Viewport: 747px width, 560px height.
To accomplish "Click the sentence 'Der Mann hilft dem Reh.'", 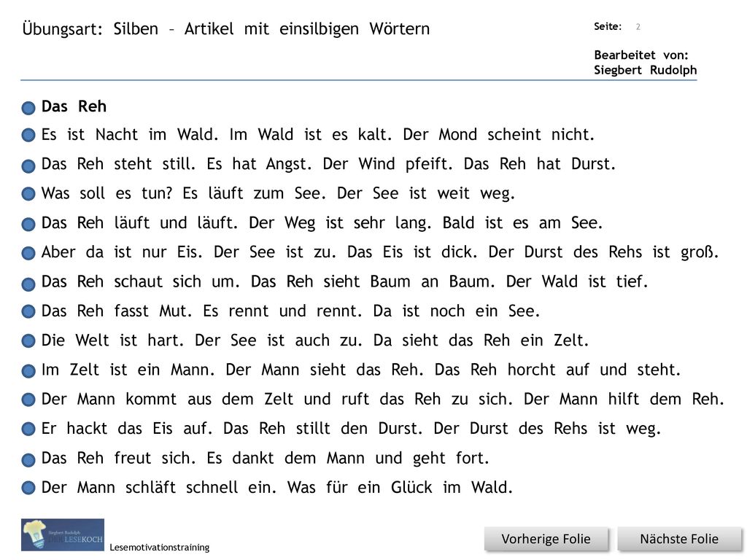I will tap(624, 400).
